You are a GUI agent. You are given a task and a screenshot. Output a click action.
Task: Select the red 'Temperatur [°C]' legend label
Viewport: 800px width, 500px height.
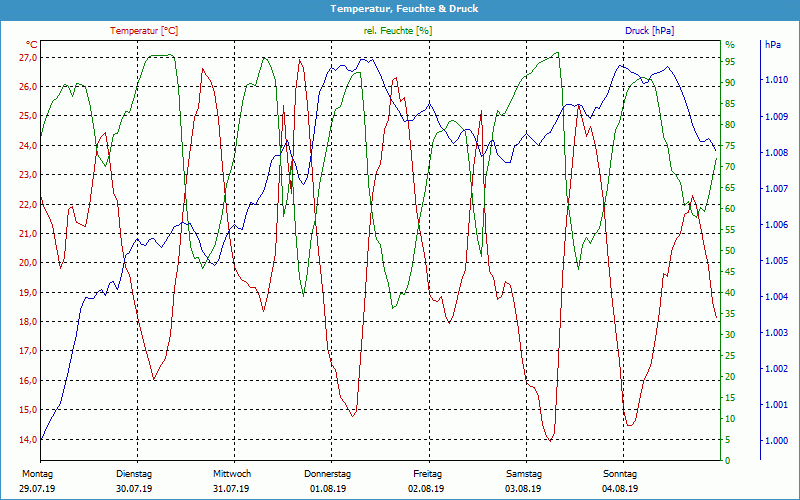144,31
